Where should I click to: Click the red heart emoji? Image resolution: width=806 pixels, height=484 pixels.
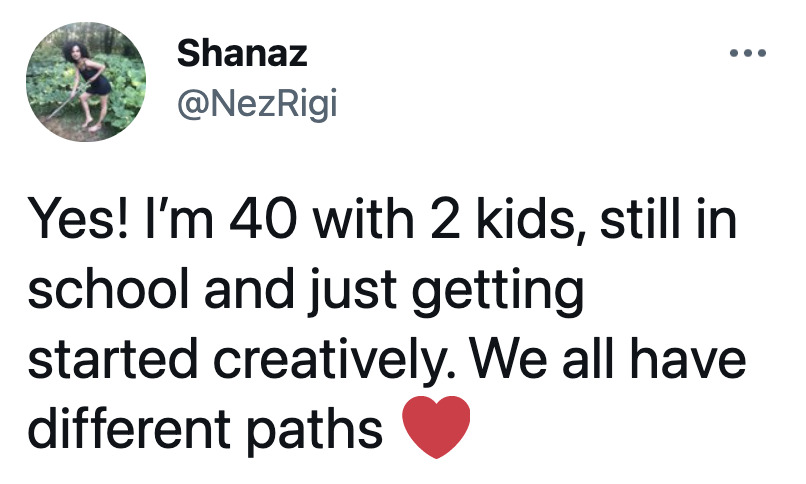point(436,427)
